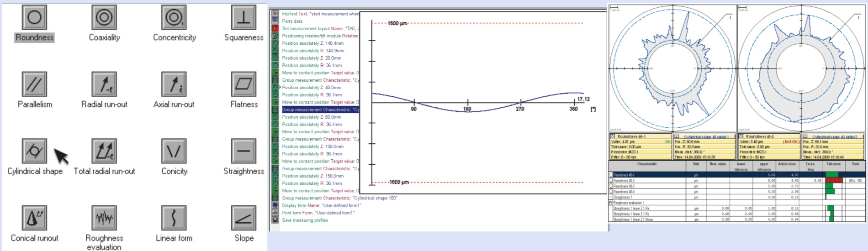Screen dimensions: 868x251
Task: Select the Roundness measurement icon
Action: coord(34,18)
